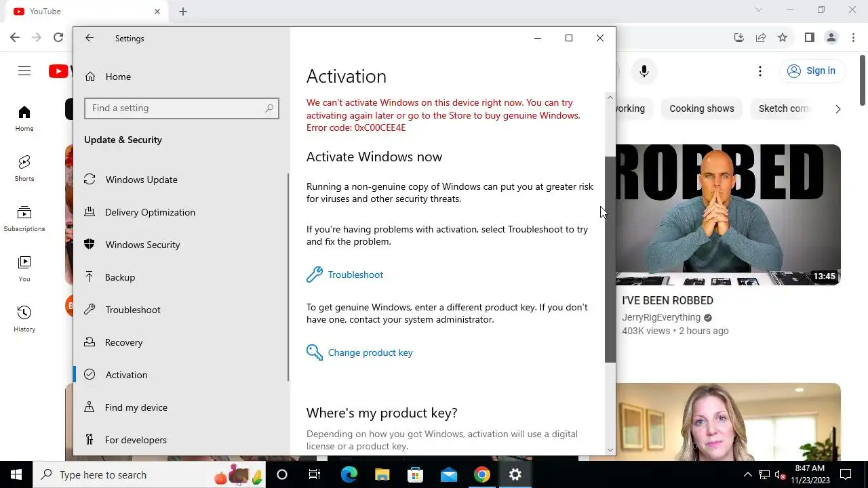
Task: Open a new Chrome tab
Action: (183, 12)
